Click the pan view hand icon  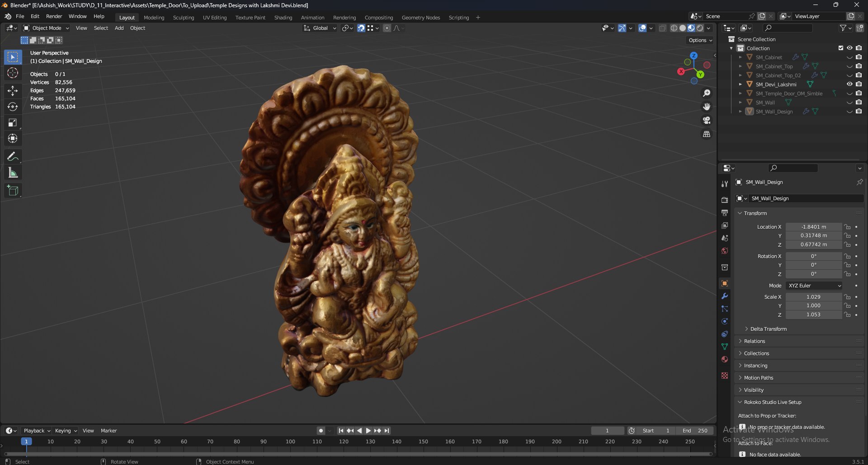[707, 107]
